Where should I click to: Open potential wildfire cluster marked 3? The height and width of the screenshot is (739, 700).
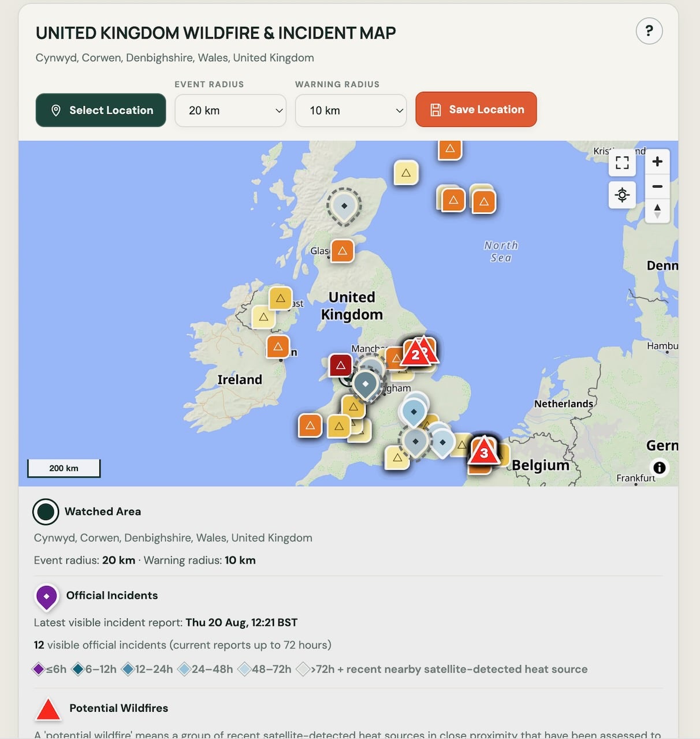(x=484, y=450)
